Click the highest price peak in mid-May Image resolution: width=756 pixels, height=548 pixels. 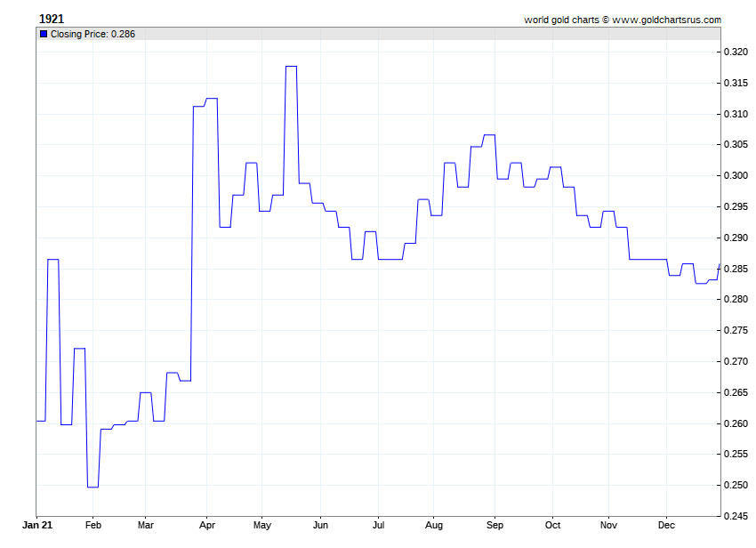coord(291,67)
